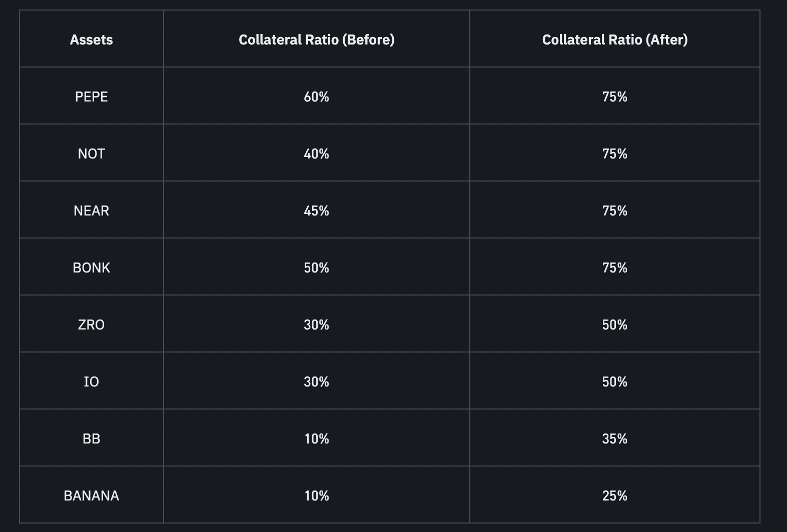Image resolution: width=787 pixels, height=532 pixels.
Task: Click the PEPE asset cell
Action: pyautogui.click(x=91, y=96)
